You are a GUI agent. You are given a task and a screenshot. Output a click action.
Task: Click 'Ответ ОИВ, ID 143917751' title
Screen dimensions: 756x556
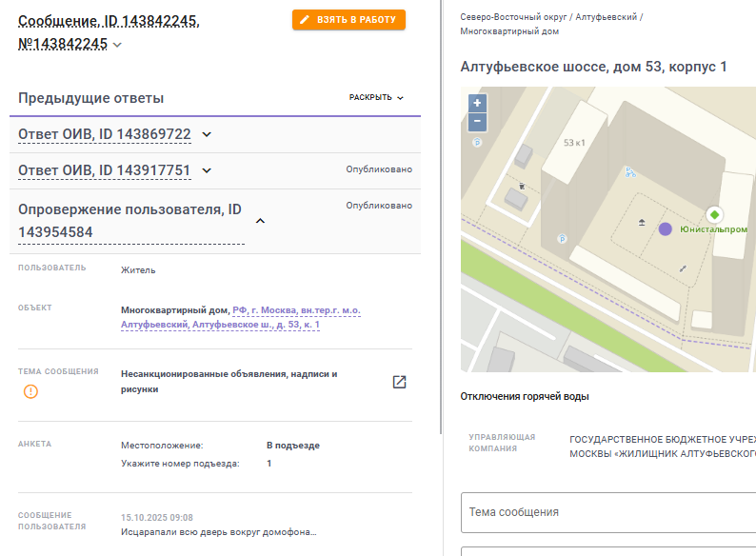point(105,170)
